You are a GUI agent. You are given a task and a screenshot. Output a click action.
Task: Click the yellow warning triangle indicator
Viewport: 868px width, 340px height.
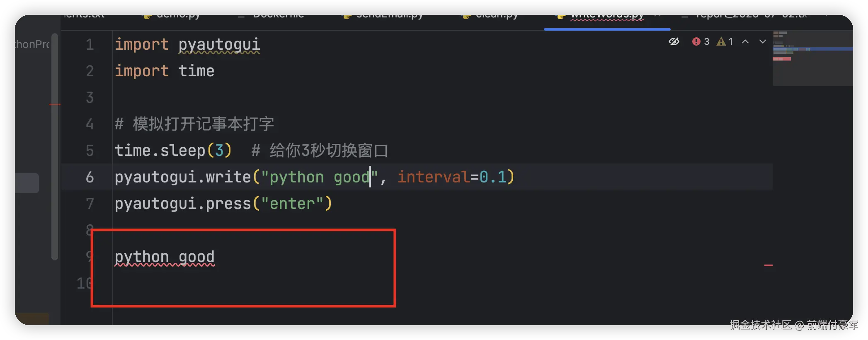(725, 41)
